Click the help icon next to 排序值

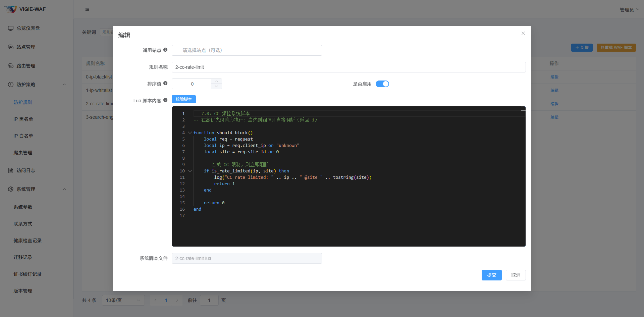pyautogui.click(x=165, y=83)
